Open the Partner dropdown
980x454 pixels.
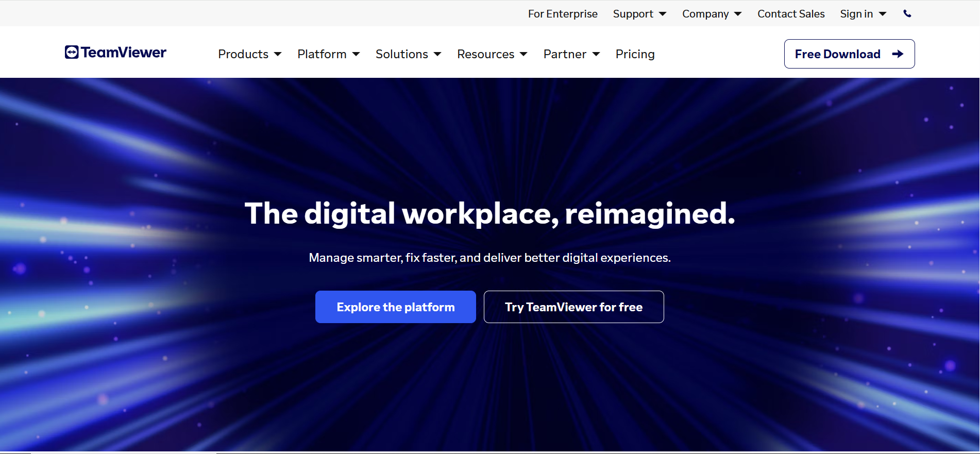click(x=572, y=54)
